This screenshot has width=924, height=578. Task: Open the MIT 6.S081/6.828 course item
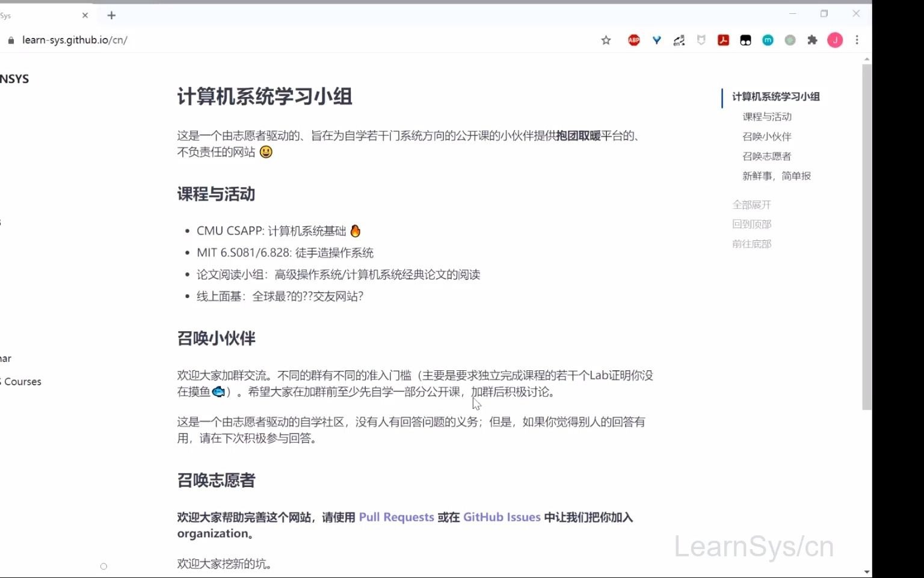click(285, 253)
